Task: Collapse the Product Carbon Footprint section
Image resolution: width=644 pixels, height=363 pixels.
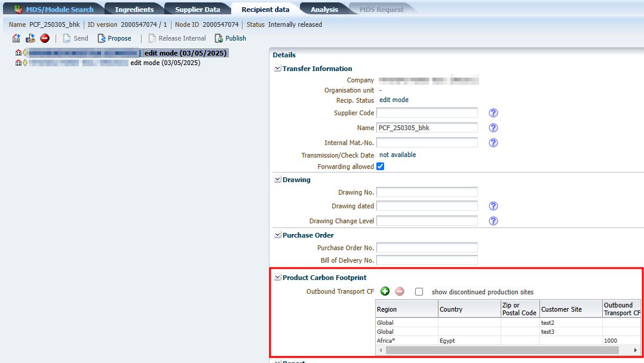Action: (x=278, y=277)
